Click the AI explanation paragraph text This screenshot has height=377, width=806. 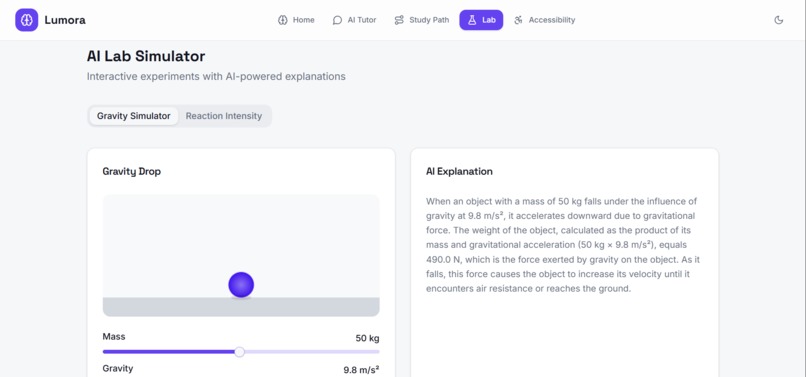pos(563,245)
